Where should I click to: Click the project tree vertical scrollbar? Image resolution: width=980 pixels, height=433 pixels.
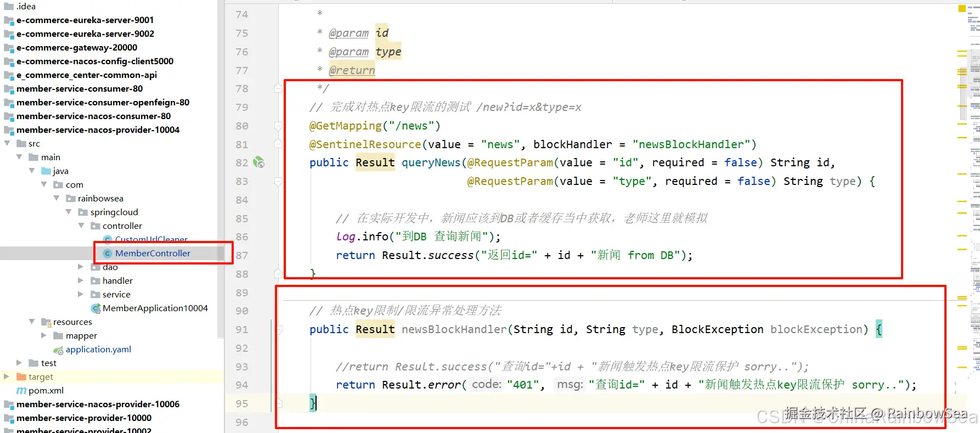(x=221, y=169)
